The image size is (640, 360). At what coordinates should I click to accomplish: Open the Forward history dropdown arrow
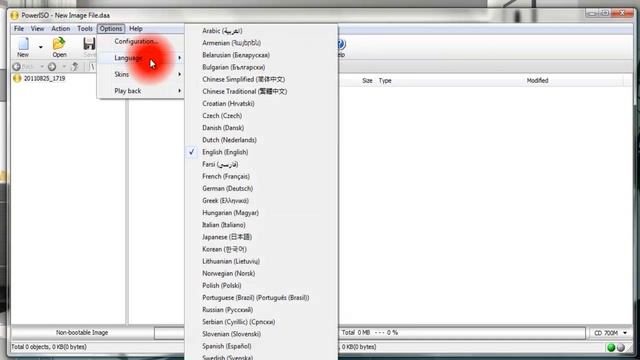point(64,67)
